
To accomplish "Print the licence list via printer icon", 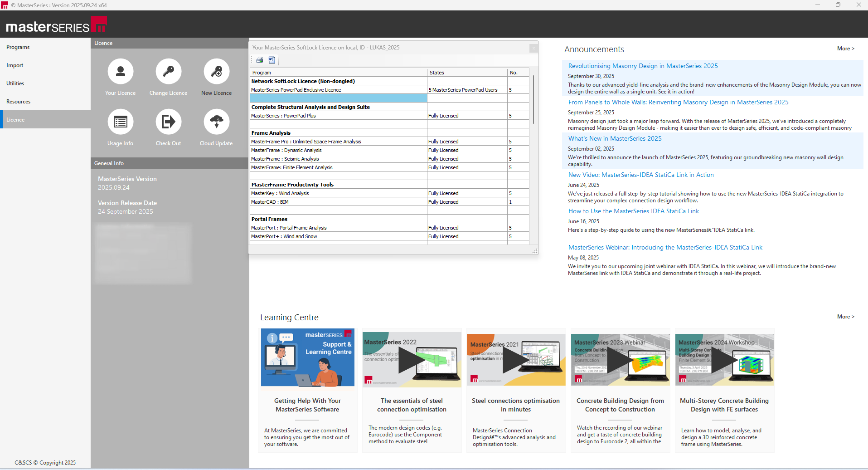I will [259, 60].
